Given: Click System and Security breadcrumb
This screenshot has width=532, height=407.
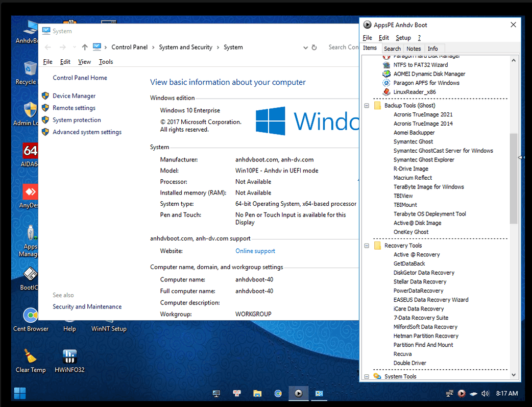Looking at the screenshot, I should point(186,47).
